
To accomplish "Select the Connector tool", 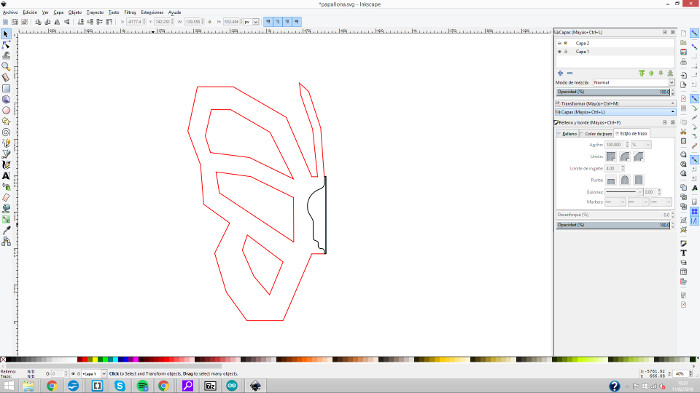I will pyautogui.click(x=6, y=242).
